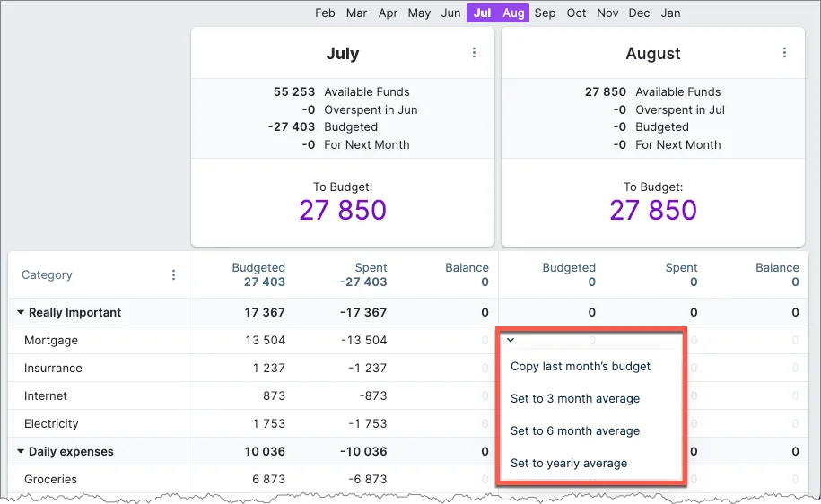Click August's To Budget amount 27 850

[652, 211]
